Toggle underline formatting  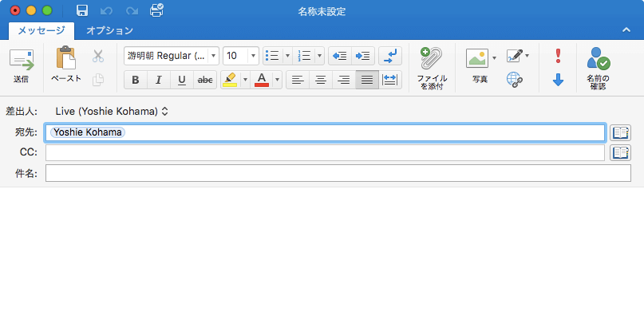(x=181, y=80)
